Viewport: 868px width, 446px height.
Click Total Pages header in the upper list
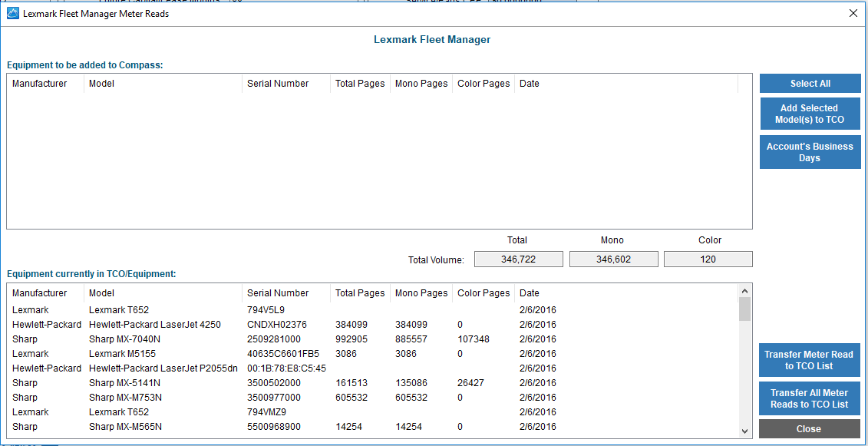pyautogui.click(x=361, y=84)
